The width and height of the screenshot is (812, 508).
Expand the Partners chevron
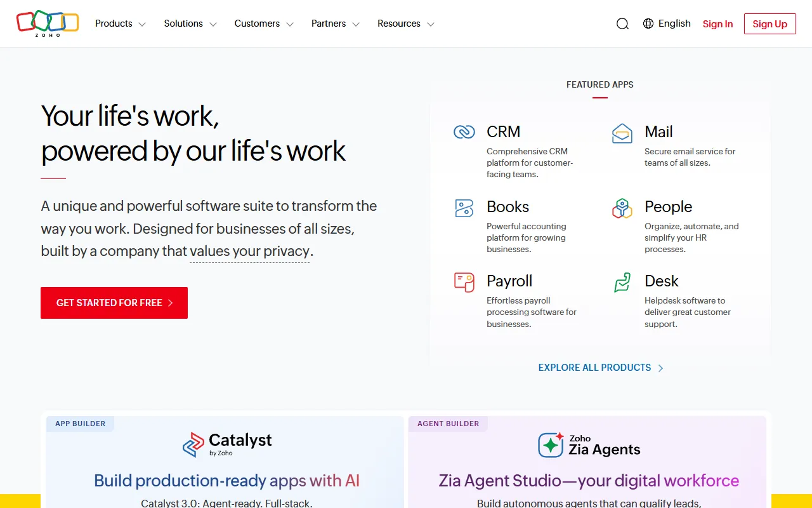pos(356,25)
